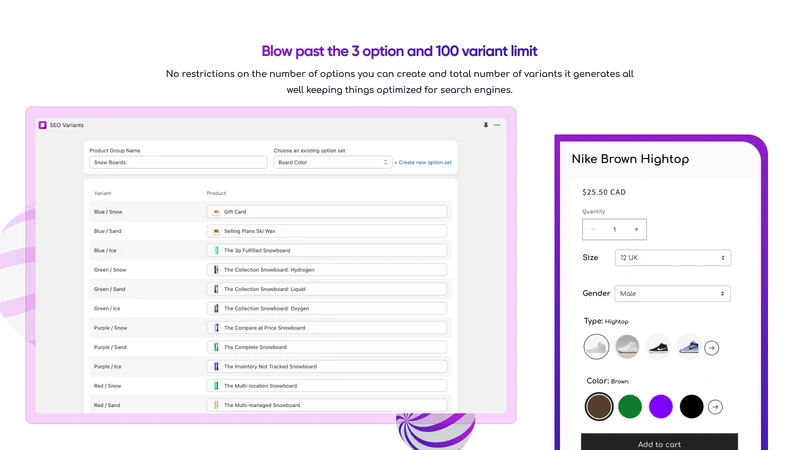This screenshot has height=450, width=800.
Task: Click the Complete Snowboard thumbnail icon
Action: tap(216, 347)
